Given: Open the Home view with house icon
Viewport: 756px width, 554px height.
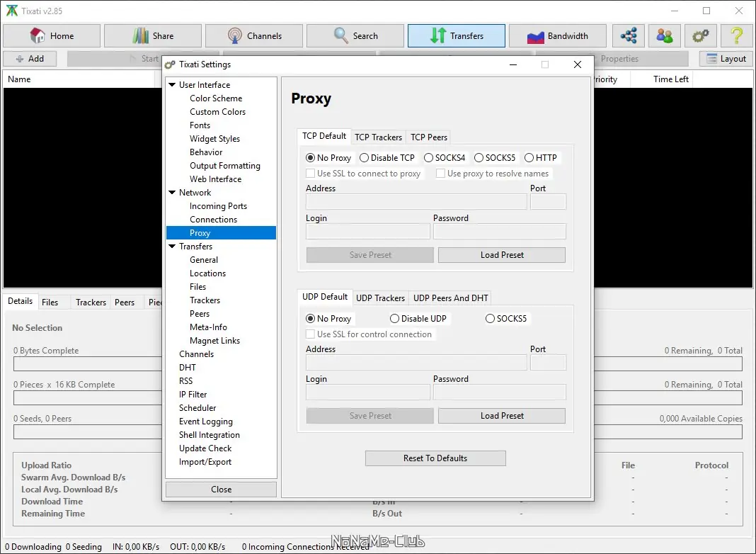Looking at the screenshot, I should [52, 35].
